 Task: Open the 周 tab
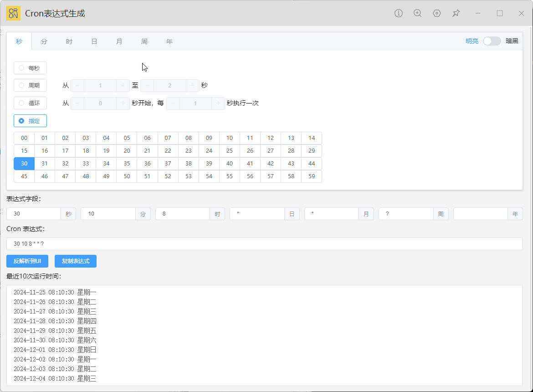coord(144,41)
